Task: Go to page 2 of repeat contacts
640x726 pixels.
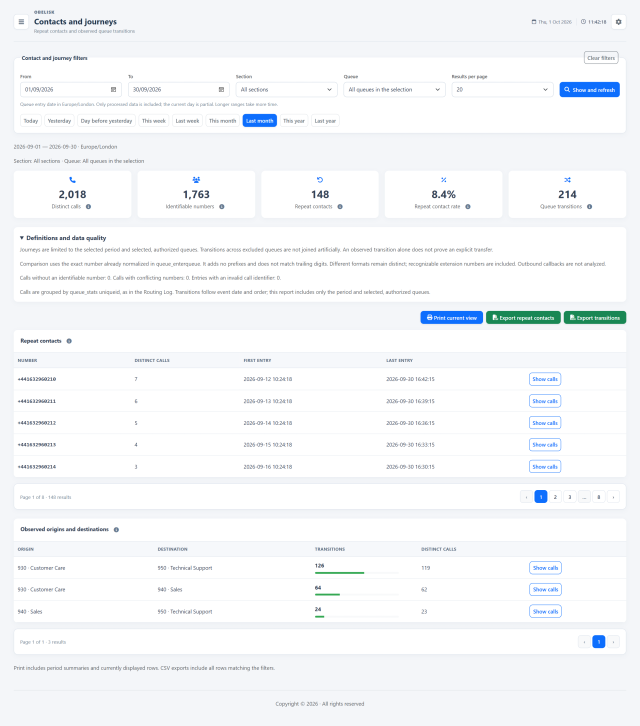Action: tap(555, 497)
